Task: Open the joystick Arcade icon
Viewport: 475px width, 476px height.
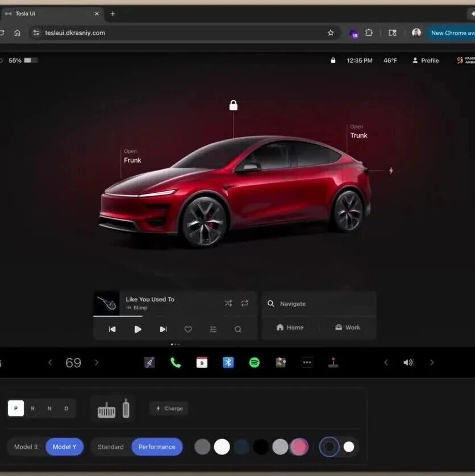Action: tap(333, 362)
